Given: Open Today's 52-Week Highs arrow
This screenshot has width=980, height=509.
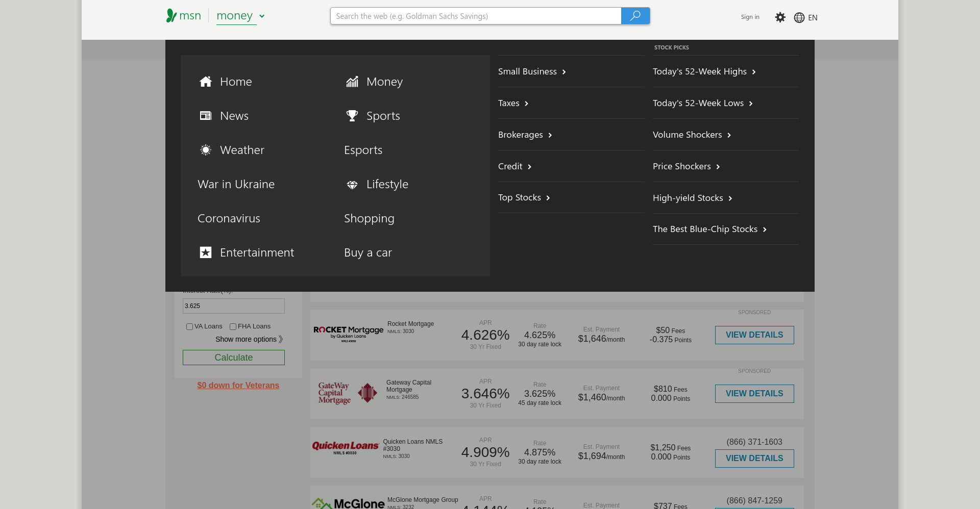Looking at the screenshot, I should point(754,72).
